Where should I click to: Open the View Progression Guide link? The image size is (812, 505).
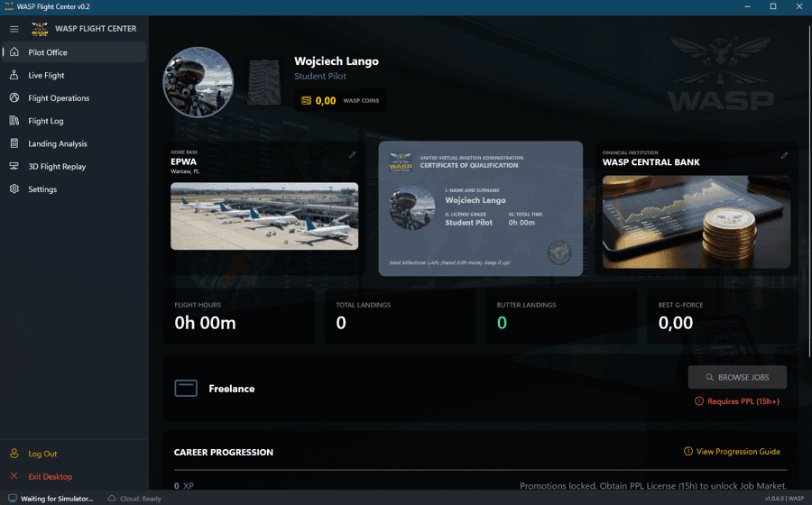coord(738,451)
